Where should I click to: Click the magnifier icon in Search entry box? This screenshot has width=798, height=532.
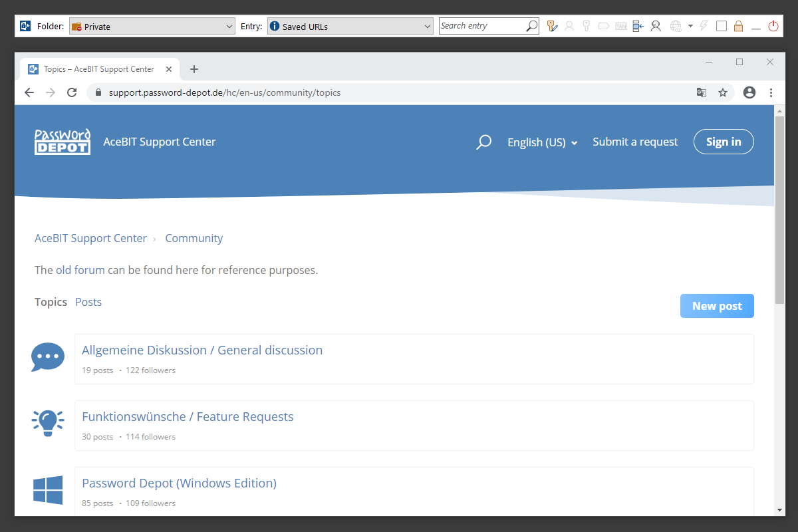[x=531, y=26]
